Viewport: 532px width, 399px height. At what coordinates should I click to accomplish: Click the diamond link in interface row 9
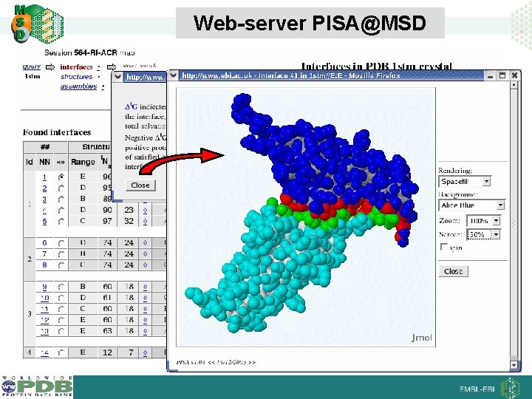click(145, 287)
